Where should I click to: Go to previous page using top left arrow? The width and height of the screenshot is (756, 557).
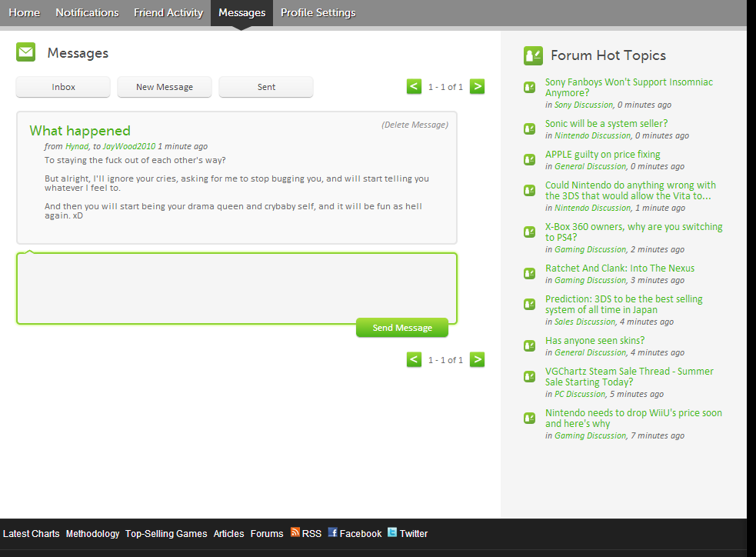(415, 87)
